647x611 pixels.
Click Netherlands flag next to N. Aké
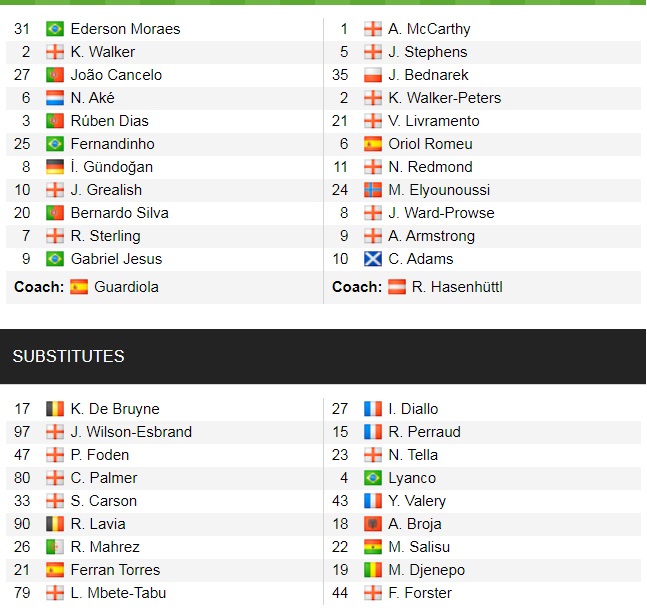pos(55,98)
